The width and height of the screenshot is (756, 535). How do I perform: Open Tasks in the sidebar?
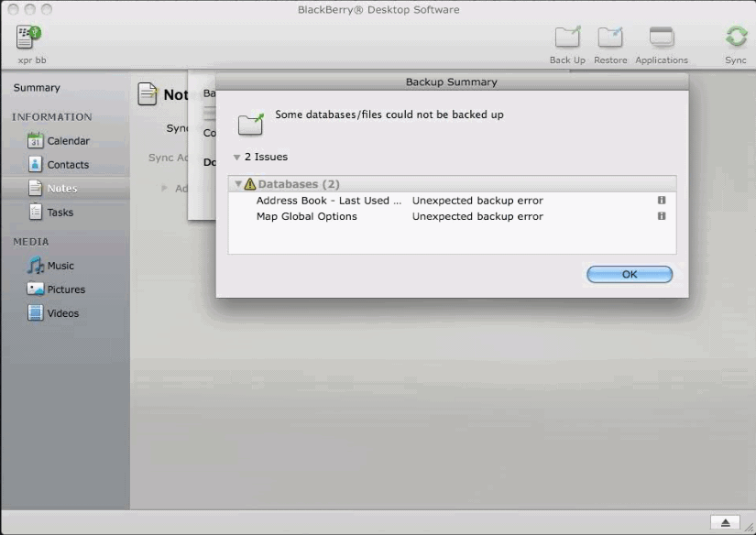tap(59, 213)
